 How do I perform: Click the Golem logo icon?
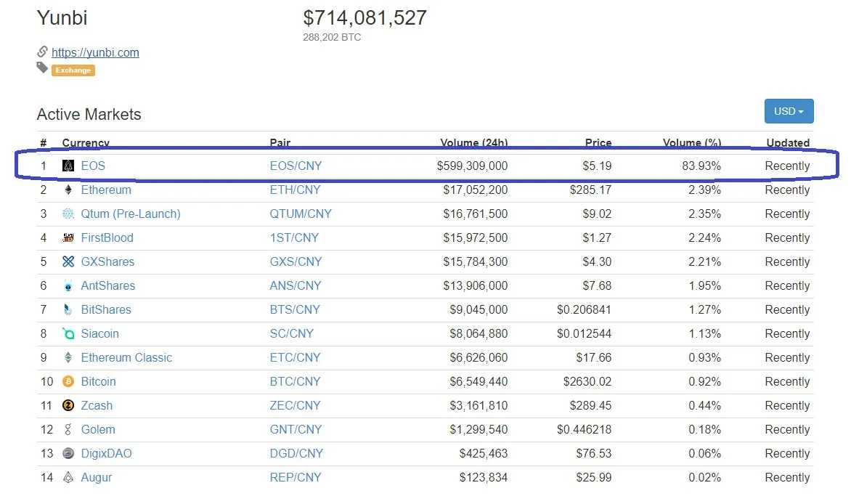click(68, 429)
